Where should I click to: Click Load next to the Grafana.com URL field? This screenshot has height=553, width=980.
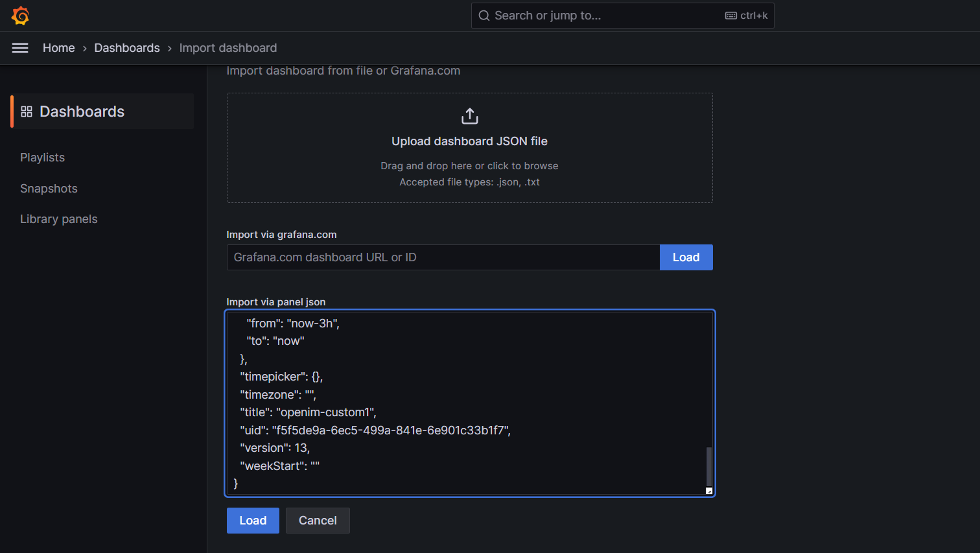tap(686, 257)
